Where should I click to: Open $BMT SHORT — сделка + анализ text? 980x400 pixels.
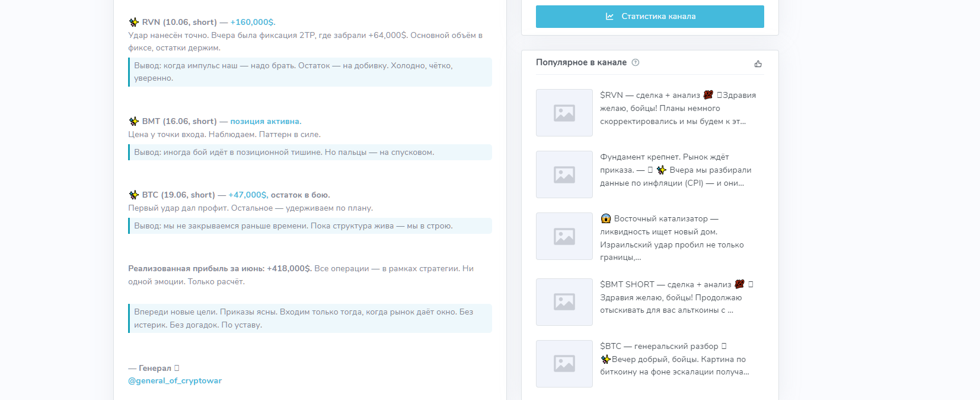[x=676, y=297]
